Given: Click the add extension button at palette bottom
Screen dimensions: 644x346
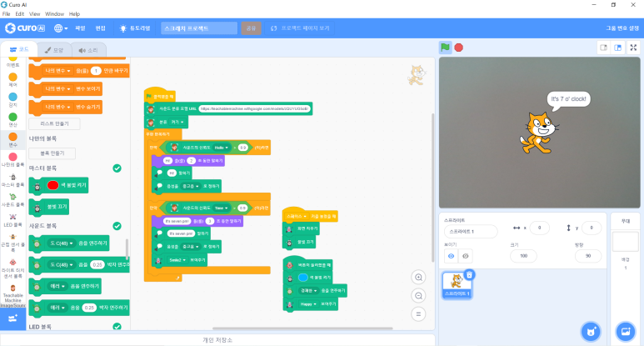Looking at the screenshot, I should pos(12,318).
